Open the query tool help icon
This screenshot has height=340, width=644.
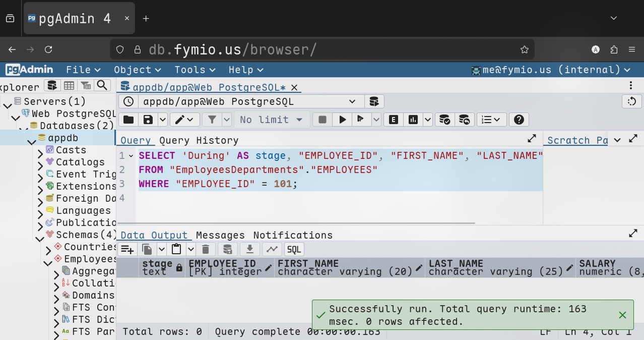point(519,120)
